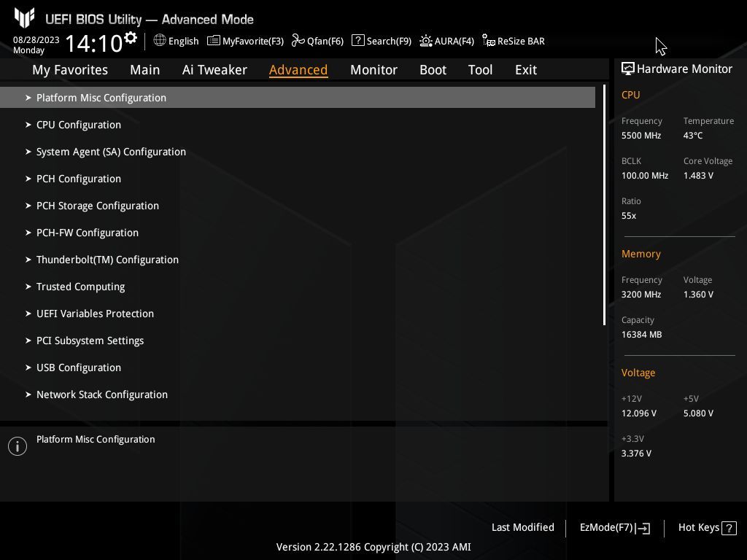Open USB Configuration submenu
Image resolution: width=747 pixels, height=560 pixels.
coord(79,367)
